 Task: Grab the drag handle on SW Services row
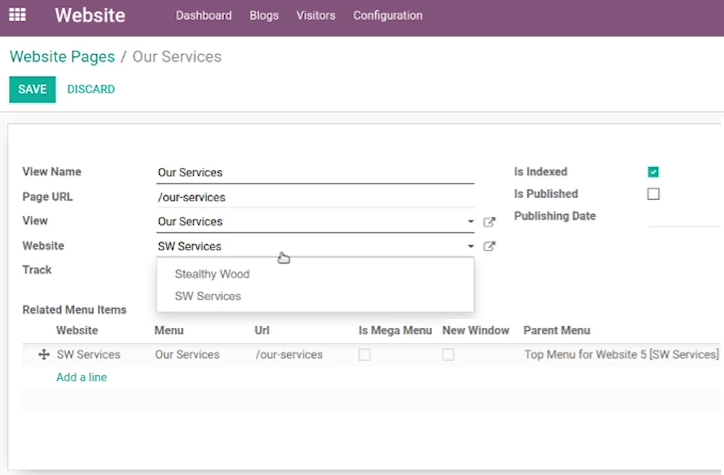[x=44, y=355]
